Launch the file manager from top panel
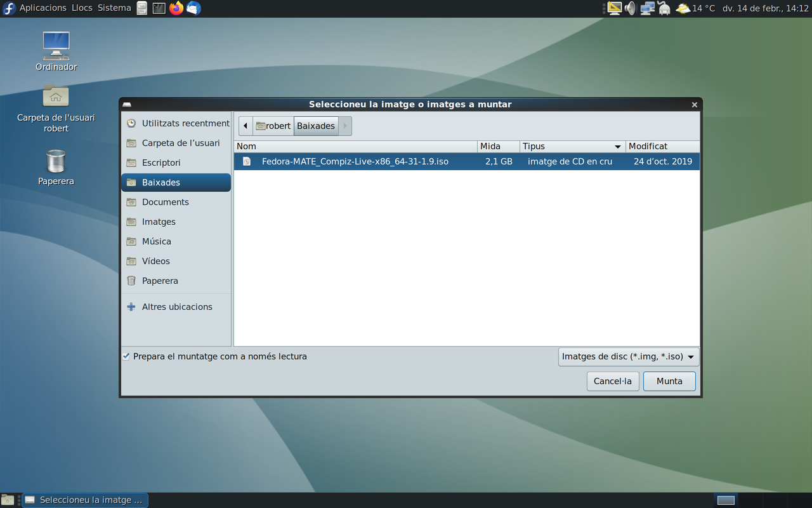This screenshot has width=812, height=508. [142, 8]
